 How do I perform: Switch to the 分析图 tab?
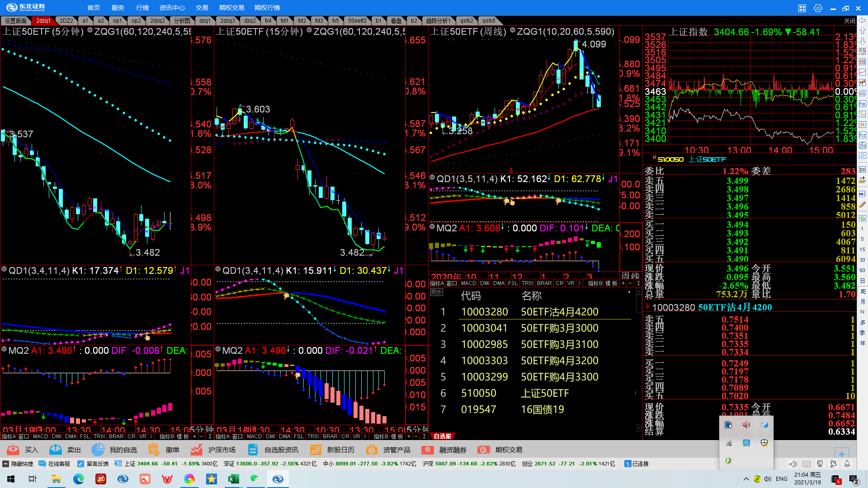[x=182, y=21]
